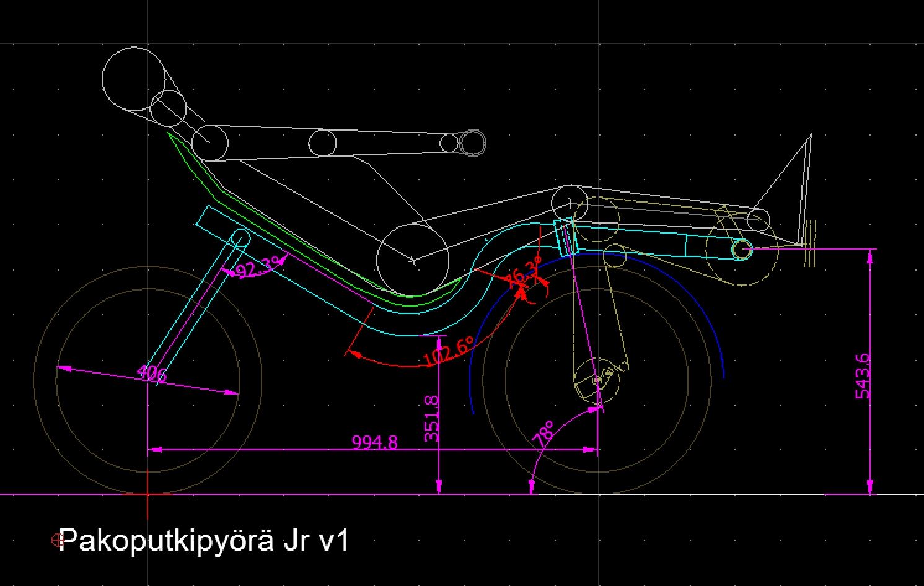
Task: Select the small circle atop the front fork
Action: [x=240, y=238]
